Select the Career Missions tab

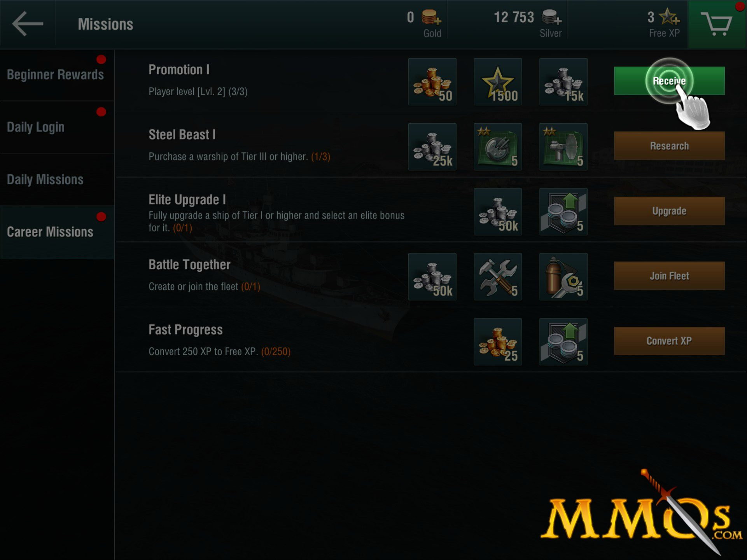point(57,232)
